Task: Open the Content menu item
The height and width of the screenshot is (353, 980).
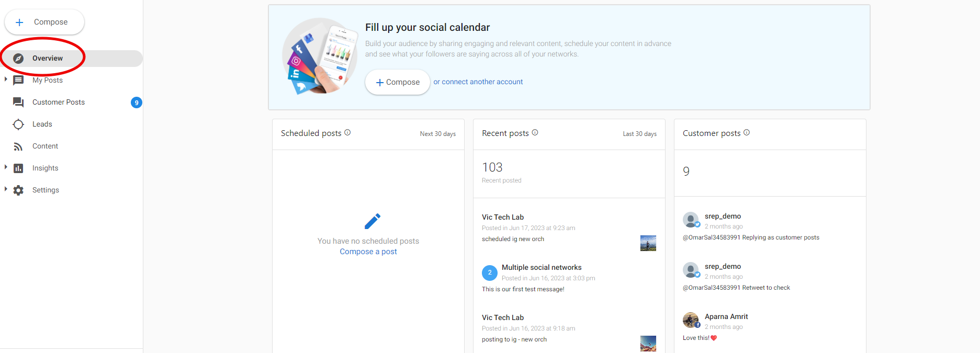Action: coord(45,146)
